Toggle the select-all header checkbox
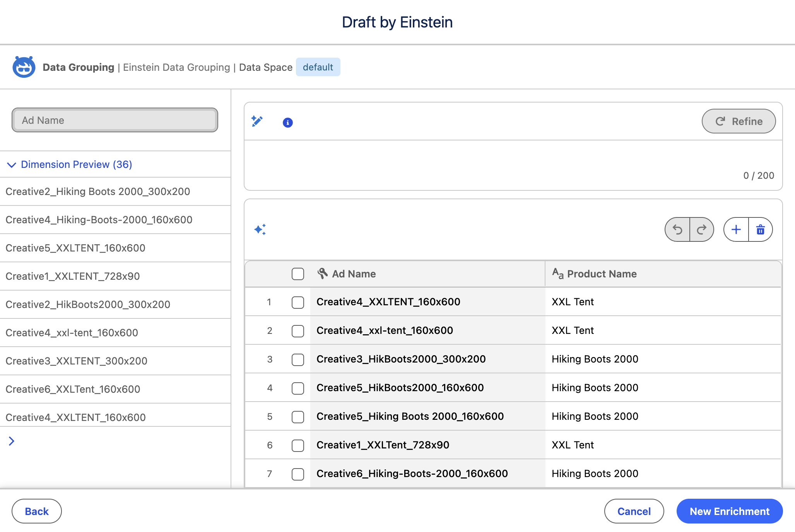 coord(298,274)
